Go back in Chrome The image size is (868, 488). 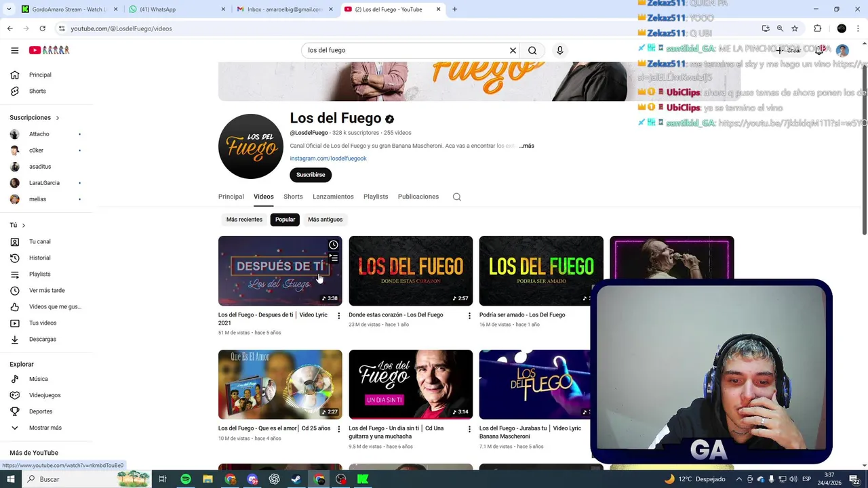tap(9, 28)
